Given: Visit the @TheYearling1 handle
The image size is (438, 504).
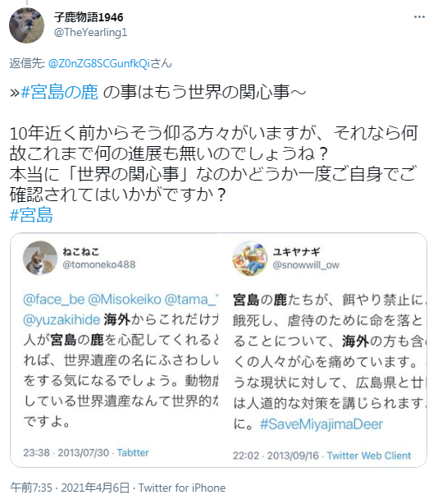Looking at the screenshot, I should pyautogui.click(x=90, y=33).
